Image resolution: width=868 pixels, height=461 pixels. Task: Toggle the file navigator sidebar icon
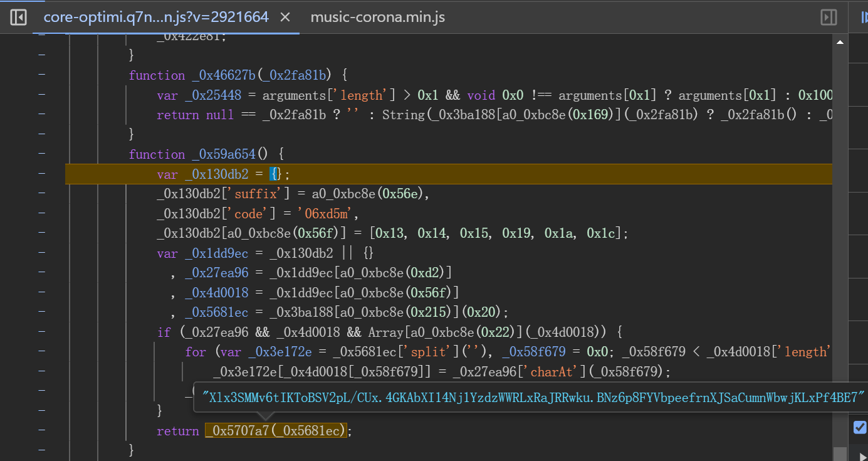coord(18,17)
